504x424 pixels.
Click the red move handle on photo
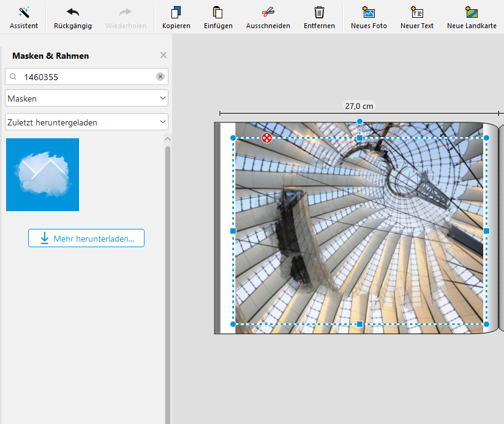click(x=267, y=138)
